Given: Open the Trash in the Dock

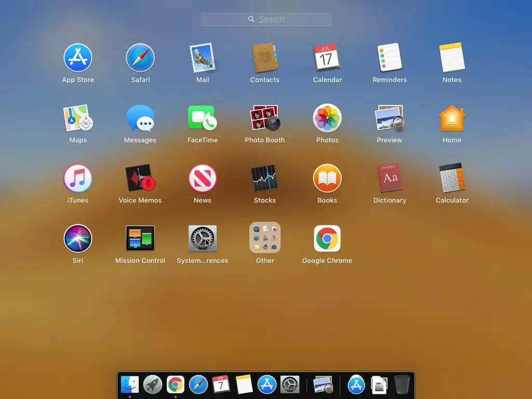Looking at the screenshot, I should tap(402, 385).
